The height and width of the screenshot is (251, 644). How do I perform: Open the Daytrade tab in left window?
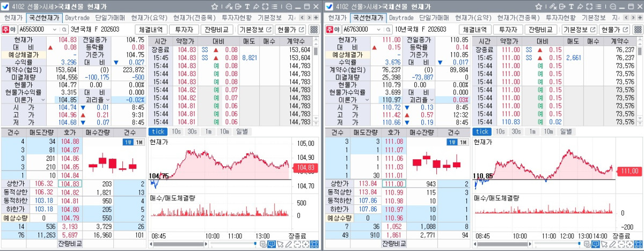[x=76, y=18]
